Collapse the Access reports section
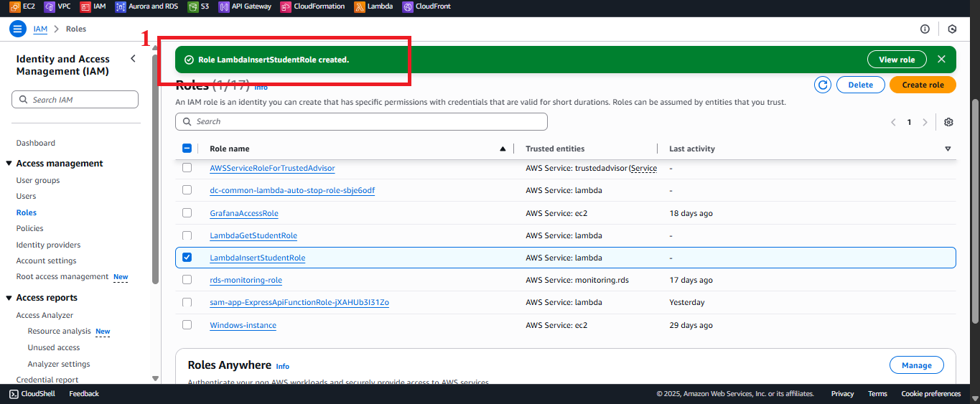980x404 pixels. (9, 298)
